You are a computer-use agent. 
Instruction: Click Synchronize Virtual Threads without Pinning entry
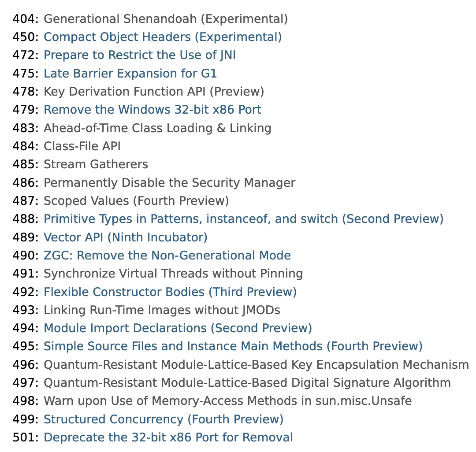click(x=173, y=274)
